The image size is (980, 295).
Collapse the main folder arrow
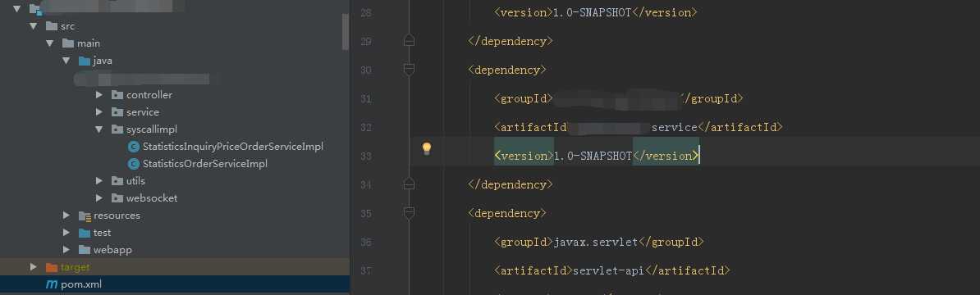(x=49, y=43)
